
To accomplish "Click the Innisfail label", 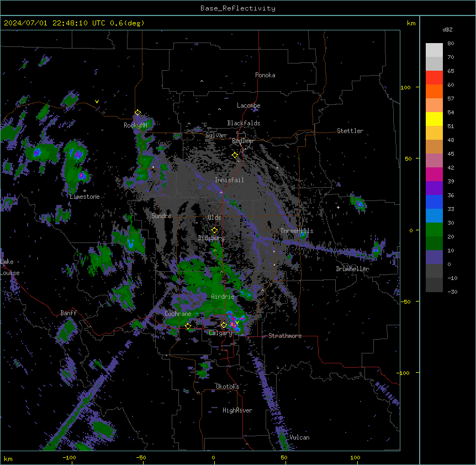I will [229, 180].
